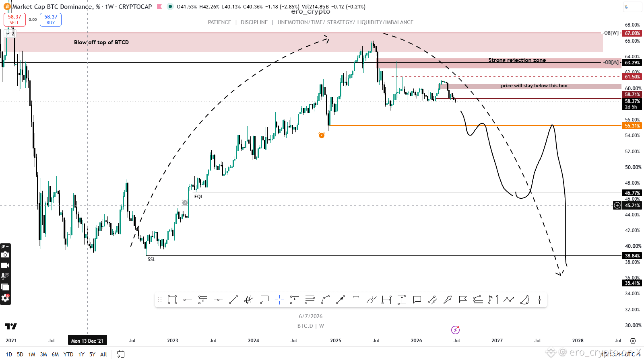This screenshot has height=362, width=644.
Task: Click the chart title Market Cap BTC Dominance
Action: pos(53,7)
